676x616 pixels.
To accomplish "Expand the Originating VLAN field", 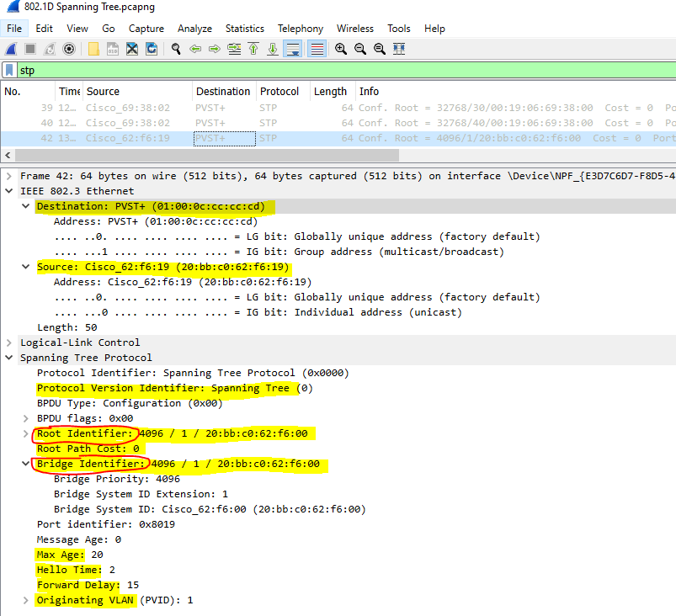I will tap(26, 600).
